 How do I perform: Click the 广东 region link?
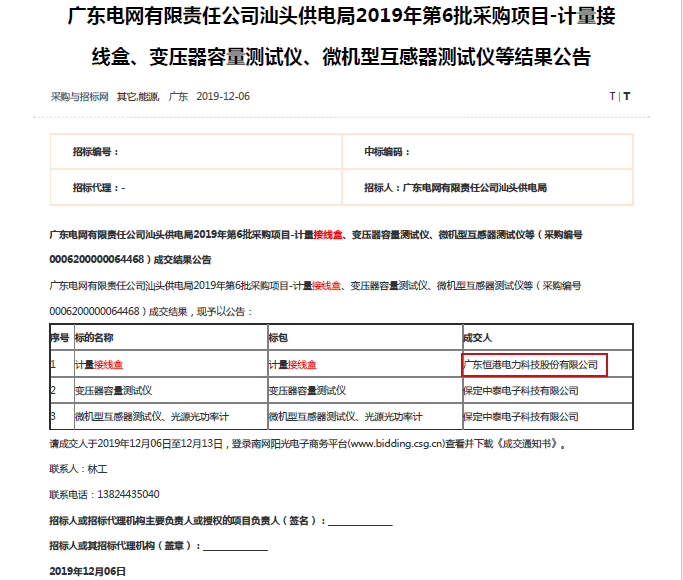click(x=178, y=97)
